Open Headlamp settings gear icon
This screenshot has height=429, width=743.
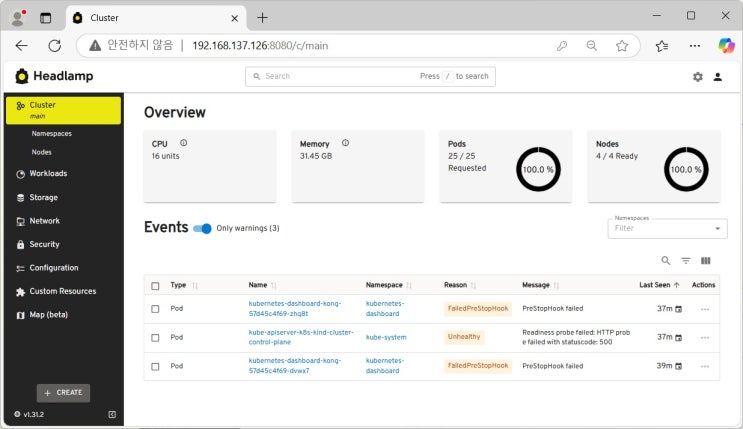pyautogui.click(x=698, y=77)
